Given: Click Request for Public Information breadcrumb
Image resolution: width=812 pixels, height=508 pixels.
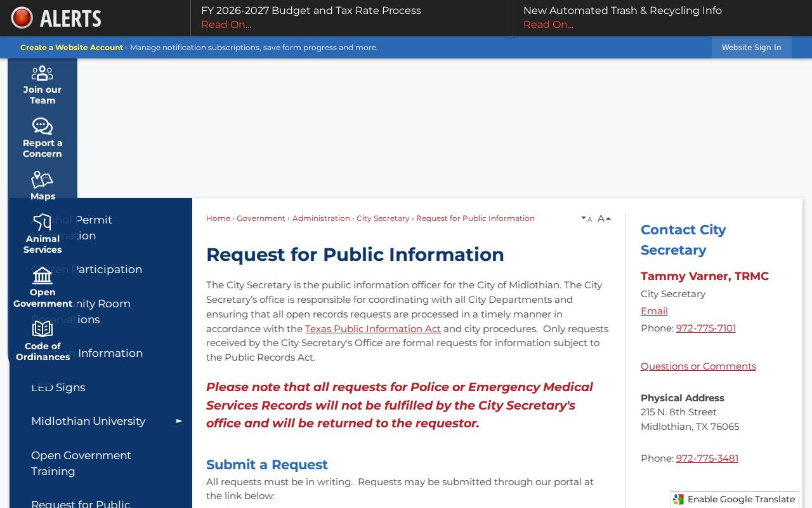Looking at the screenshot, I should click(x=475, y=218).
